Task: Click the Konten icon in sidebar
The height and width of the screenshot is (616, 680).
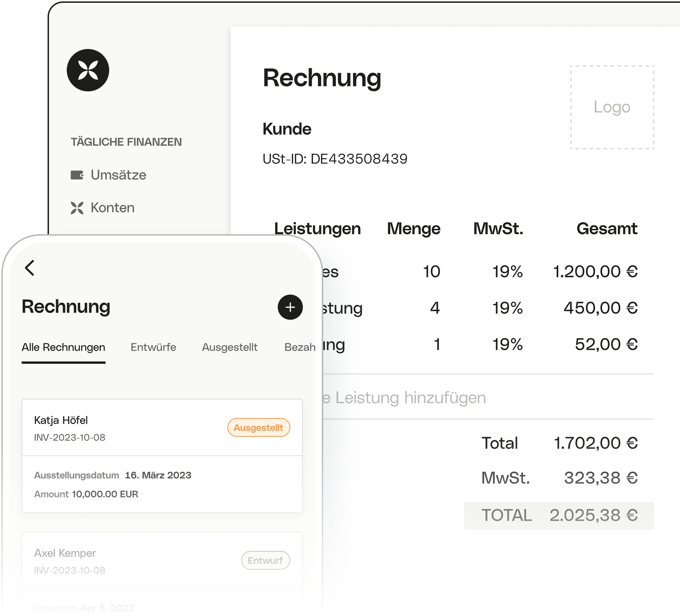Action: click(x=77, y=208)
